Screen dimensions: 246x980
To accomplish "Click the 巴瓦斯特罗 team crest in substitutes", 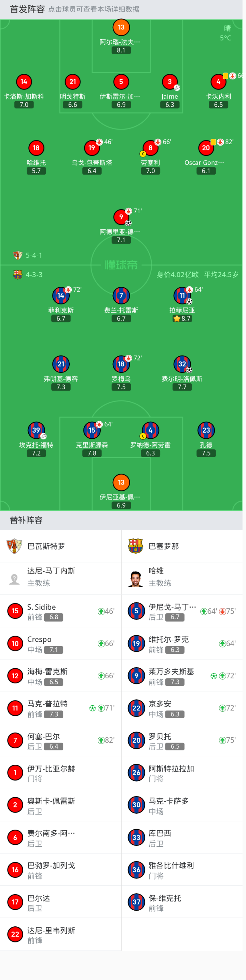I will (x=14, y=546).
